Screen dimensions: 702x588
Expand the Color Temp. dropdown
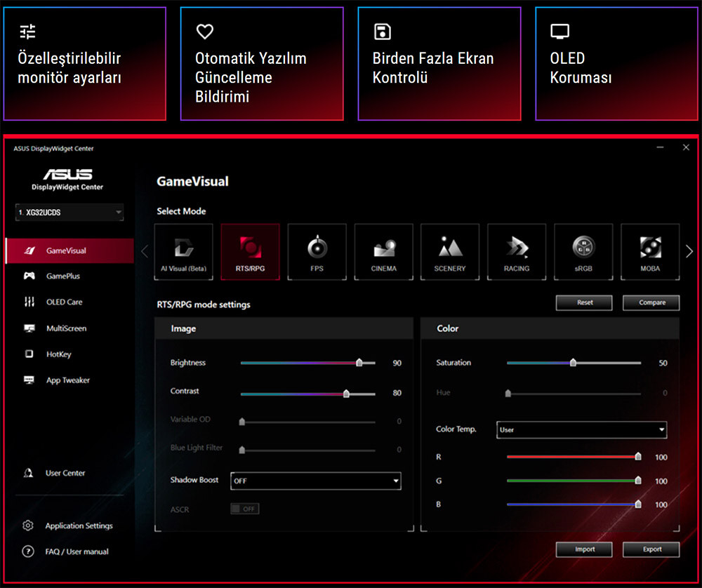click(x=581, y=429)
